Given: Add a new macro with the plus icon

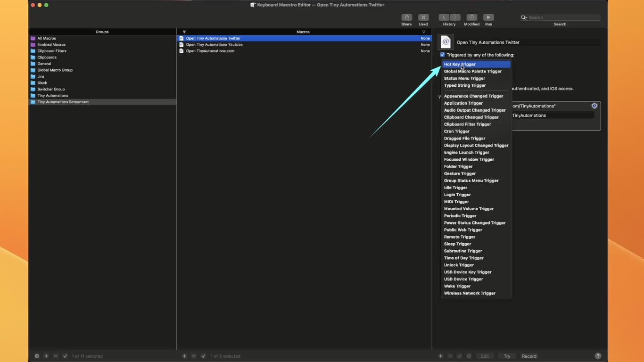Looking at the screenshot, I should [184, 356].
